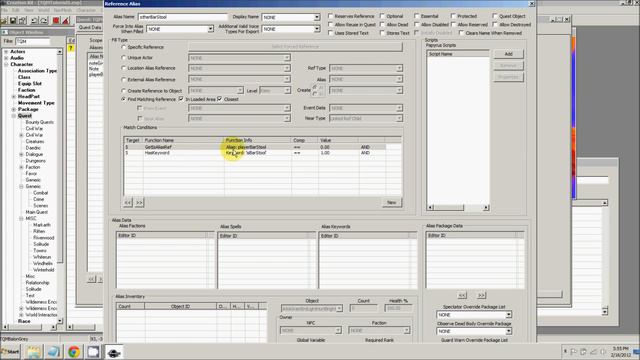Choose Location Alias Reference fill type

pyautogui.click(x=123, y=68)
